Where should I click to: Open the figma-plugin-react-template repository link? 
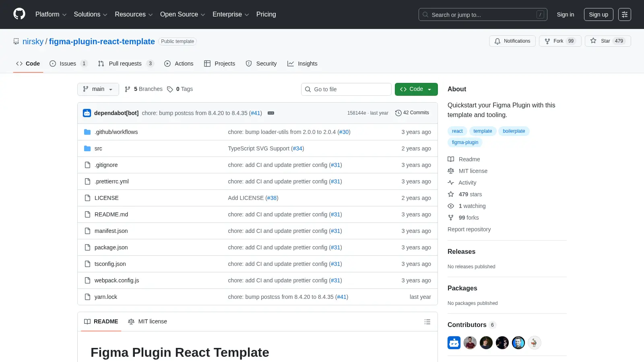[x=102, y=41]
